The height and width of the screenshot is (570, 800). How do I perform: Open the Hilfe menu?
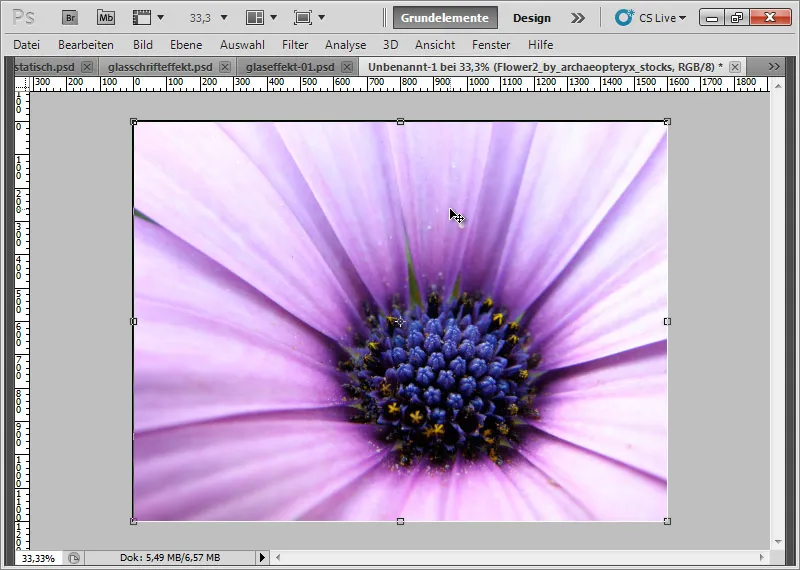pyautogui.click(x=540, y=45)
